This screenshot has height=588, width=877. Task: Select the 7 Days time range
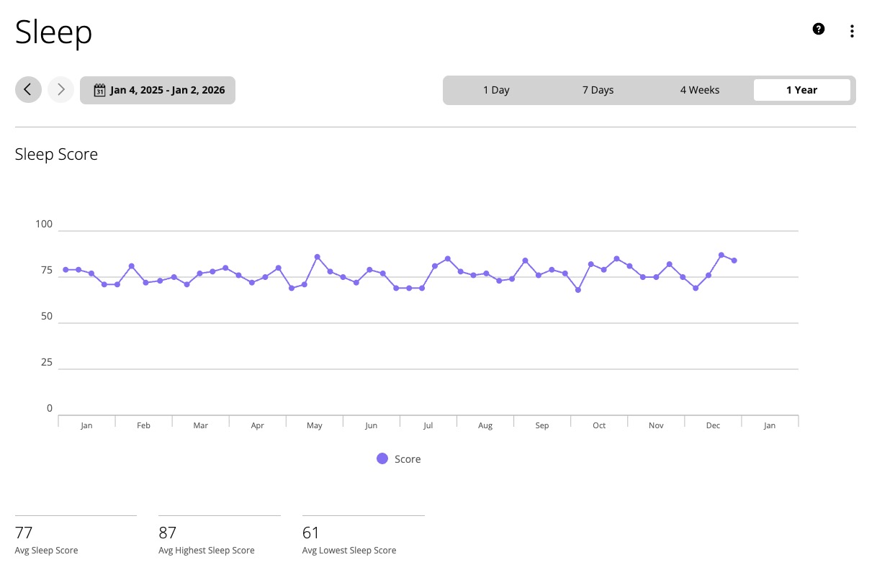click(x=598, y=90)
